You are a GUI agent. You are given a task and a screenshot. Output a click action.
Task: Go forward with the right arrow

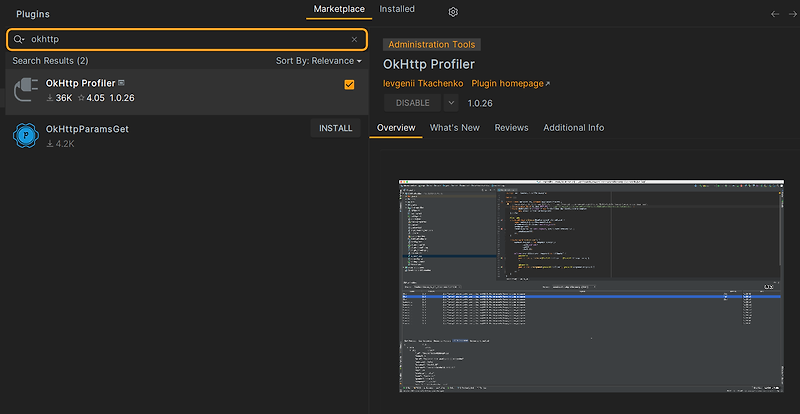(x=792, y=14)
